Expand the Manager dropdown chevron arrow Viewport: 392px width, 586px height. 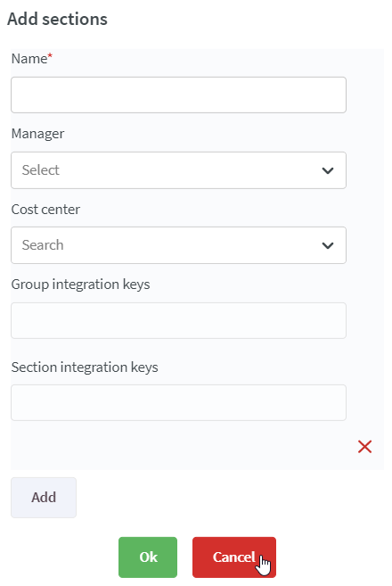328,170
